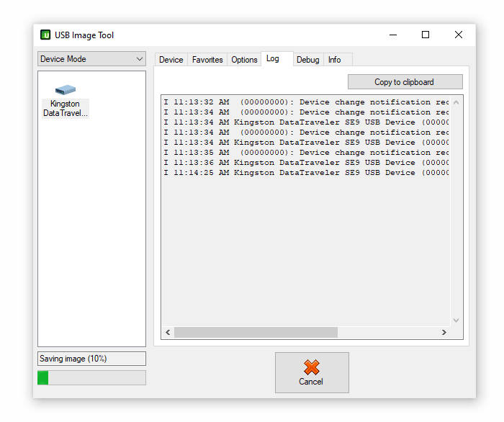Click the Kingston DataTravel... device label
This screenshot has width=504, height=422.
66,108
